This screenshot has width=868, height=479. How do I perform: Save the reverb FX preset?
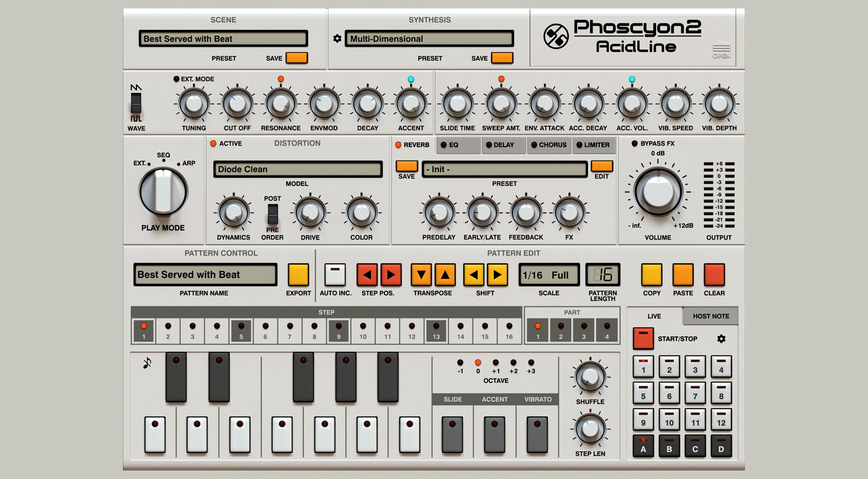(x=407, y=166)
